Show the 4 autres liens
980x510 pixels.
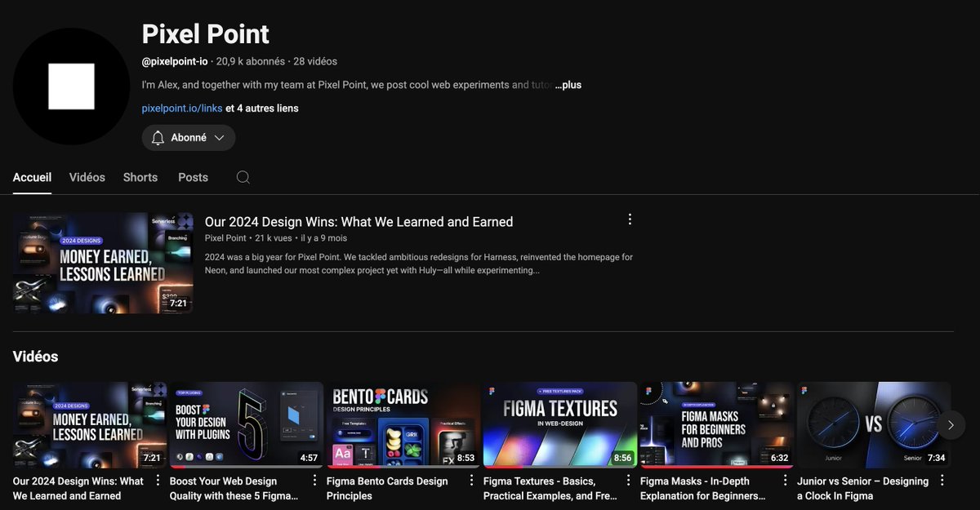click(262, 108)
